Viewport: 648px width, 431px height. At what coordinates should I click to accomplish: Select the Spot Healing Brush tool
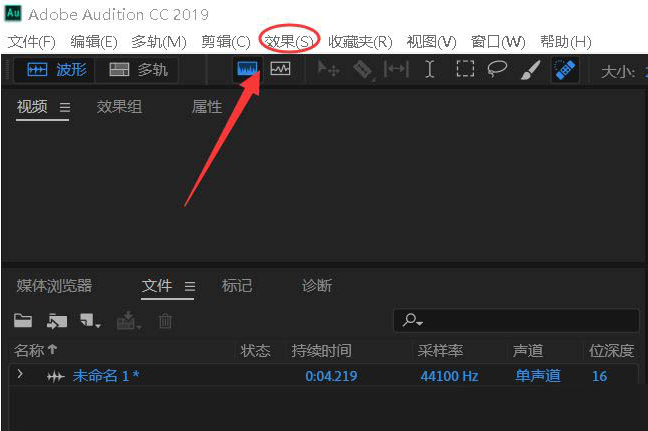click(x=565, y=69)
